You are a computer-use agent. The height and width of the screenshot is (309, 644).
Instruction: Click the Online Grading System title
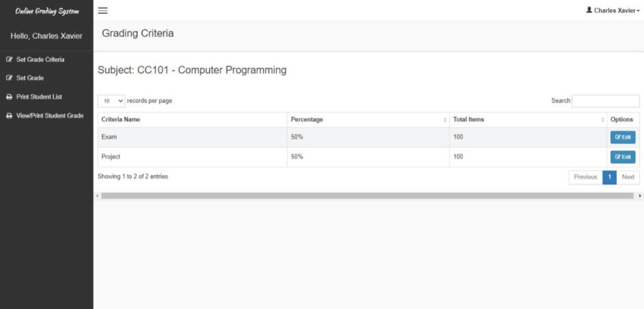coord(47,11)
